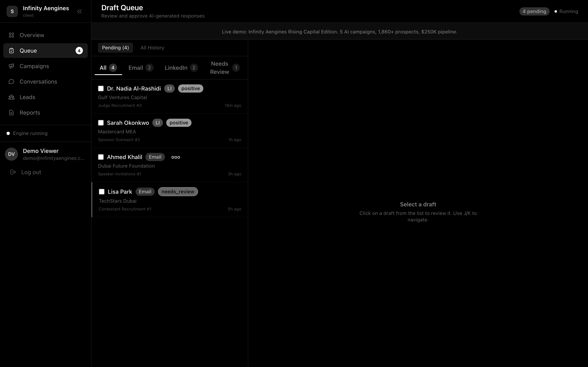
Task: Click the needs_review tag on Lisa Park
Action: coord(178,192)
